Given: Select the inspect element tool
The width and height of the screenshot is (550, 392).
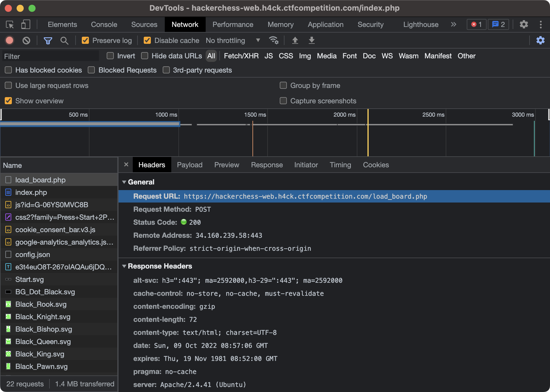Looking at the screenshot, I should 9,25.
